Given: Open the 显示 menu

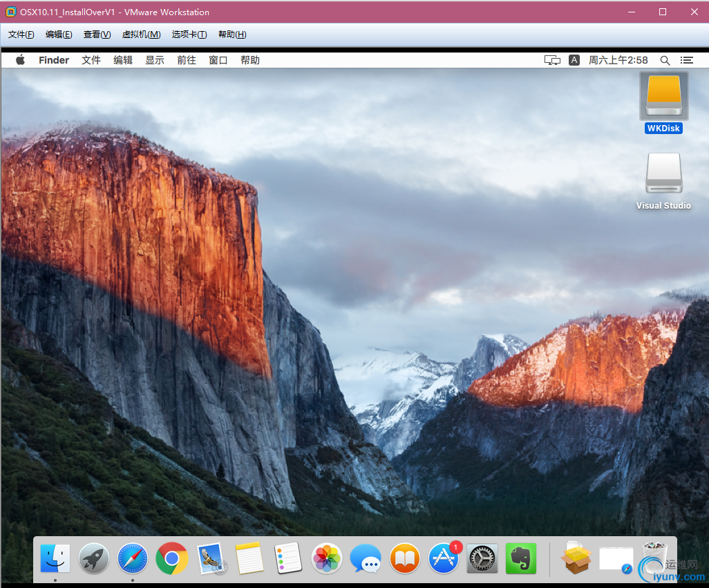Looking at the screenshot, I should click(x=155, y=60).
